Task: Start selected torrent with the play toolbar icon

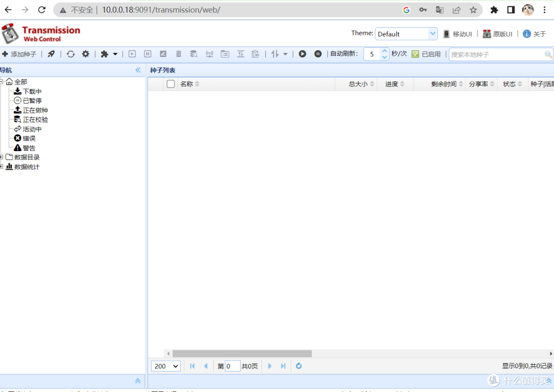Action: pos(132,54)
